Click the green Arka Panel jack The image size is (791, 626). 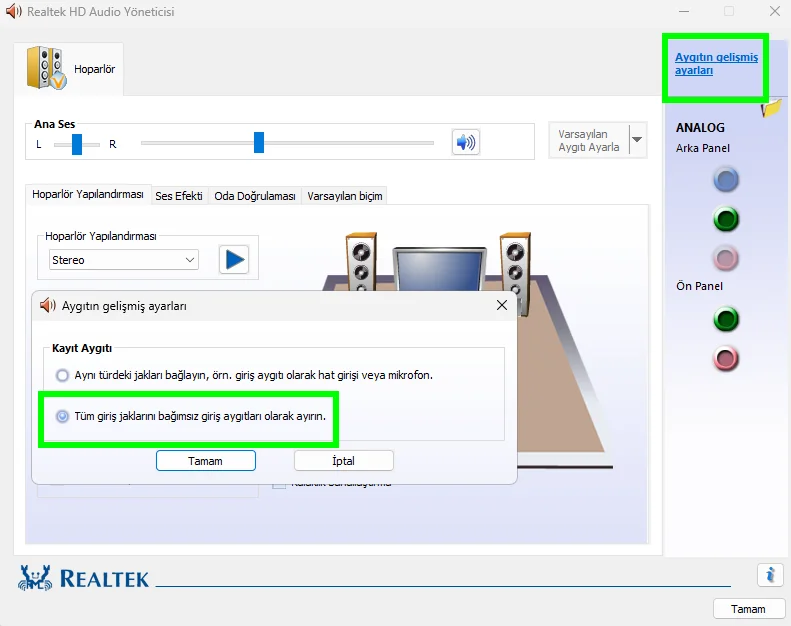(726, 219)
